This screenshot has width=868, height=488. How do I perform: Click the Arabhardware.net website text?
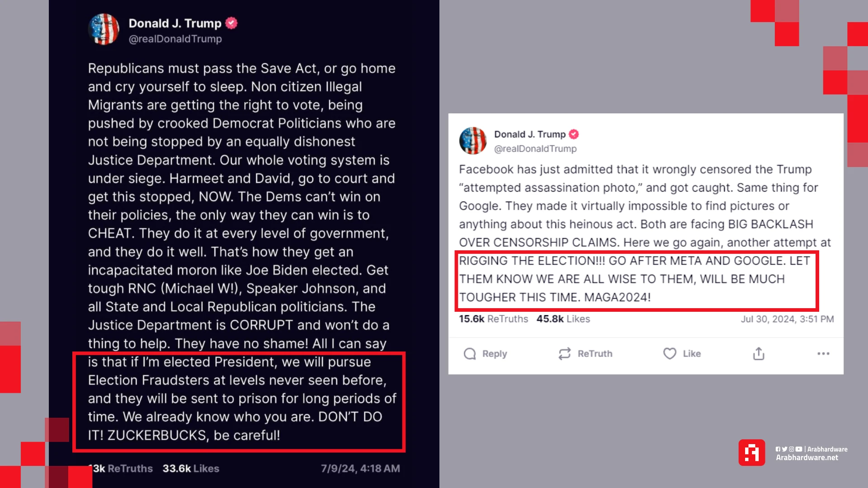[x=807, y=458]
